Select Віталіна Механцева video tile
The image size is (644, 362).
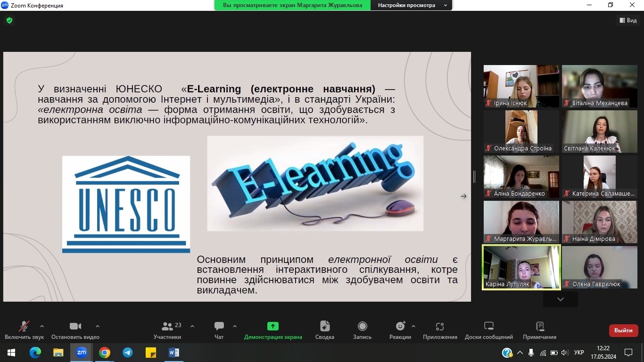pyautogui.click(x=599, y=86)
